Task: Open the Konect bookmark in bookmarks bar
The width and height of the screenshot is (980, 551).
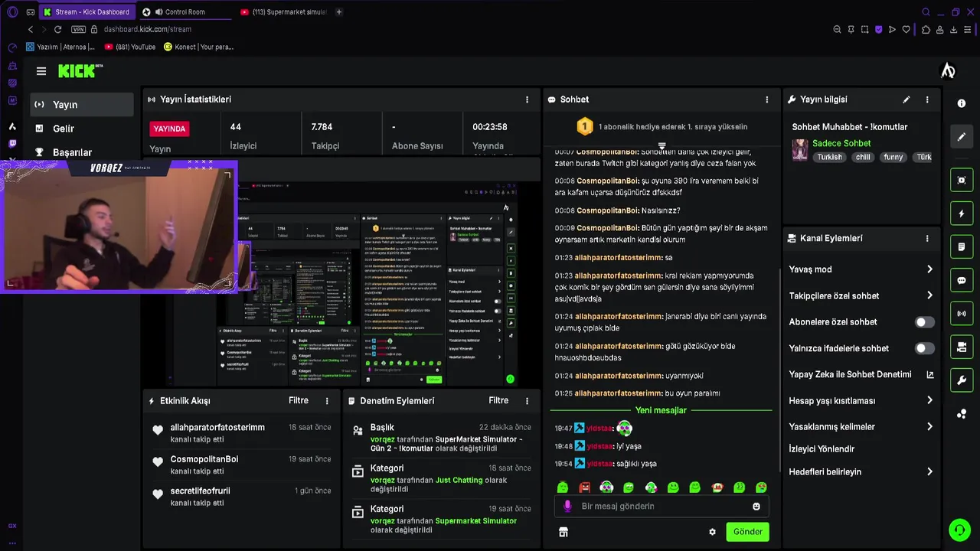Action: [x=198, y=47]
